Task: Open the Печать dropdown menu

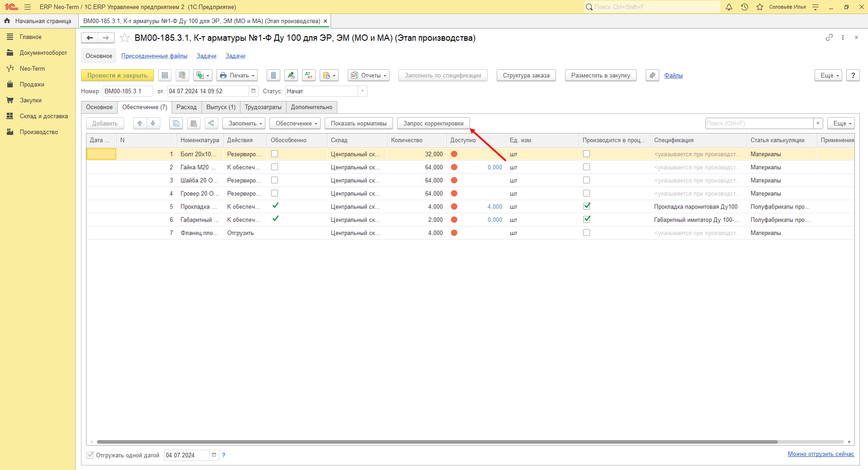Action: tap(237, 76)
